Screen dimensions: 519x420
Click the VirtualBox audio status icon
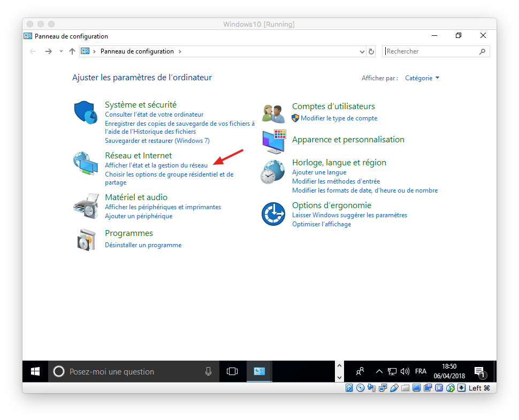tap(372, 388)
